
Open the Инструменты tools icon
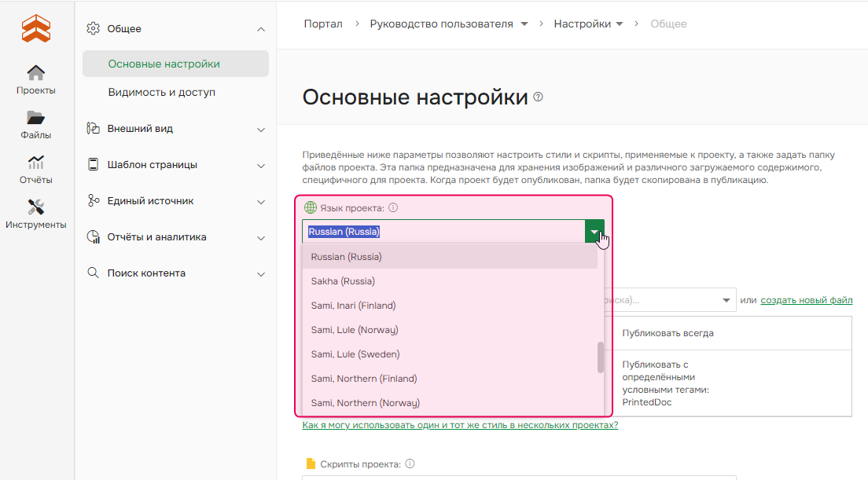click(35, 207)
